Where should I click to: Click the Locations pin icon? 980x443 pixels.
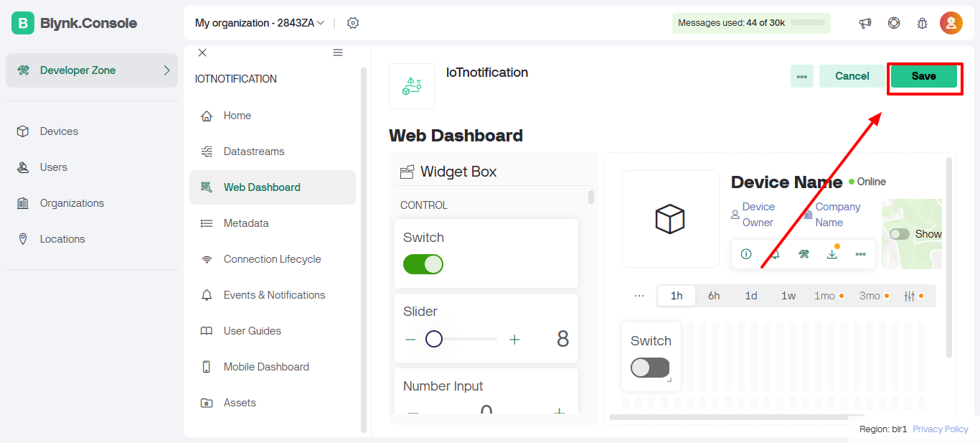(x=23, y=239)
